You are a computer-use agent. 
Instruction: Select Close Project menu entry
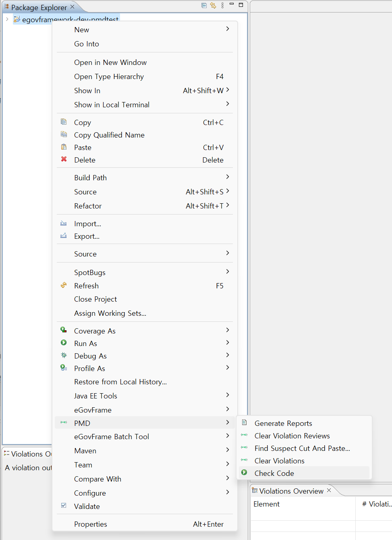(x=95, y=299)
